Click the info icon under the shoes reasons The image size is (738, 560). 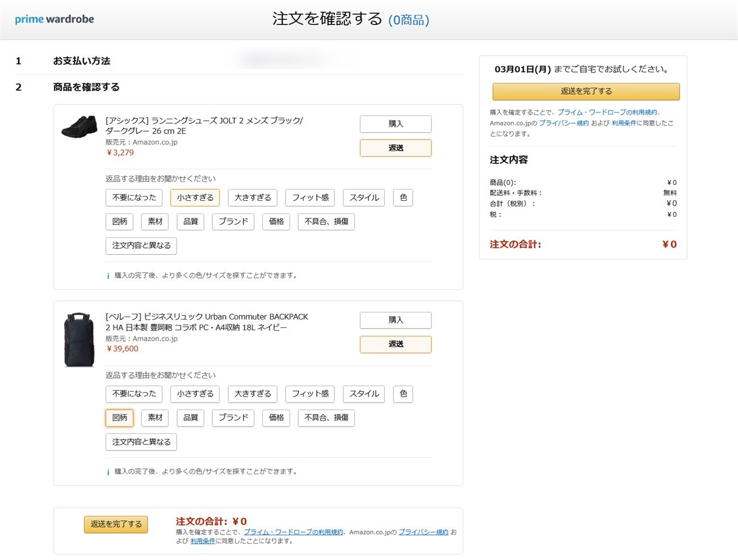pos(108,276)
